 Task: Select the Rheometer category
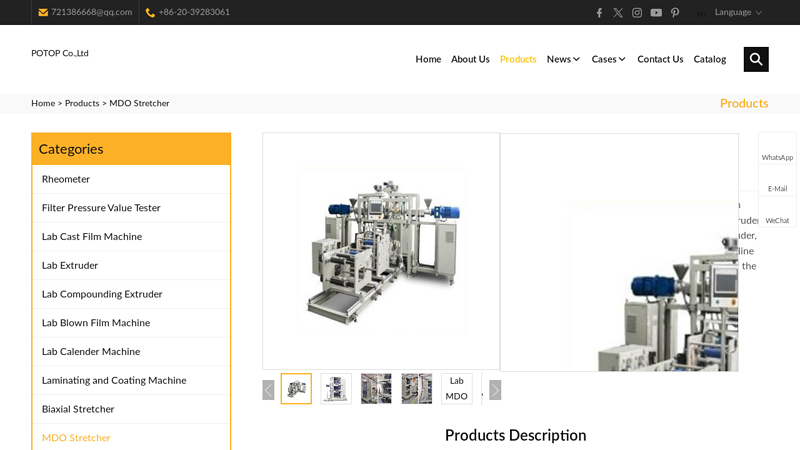coord(131,179)
